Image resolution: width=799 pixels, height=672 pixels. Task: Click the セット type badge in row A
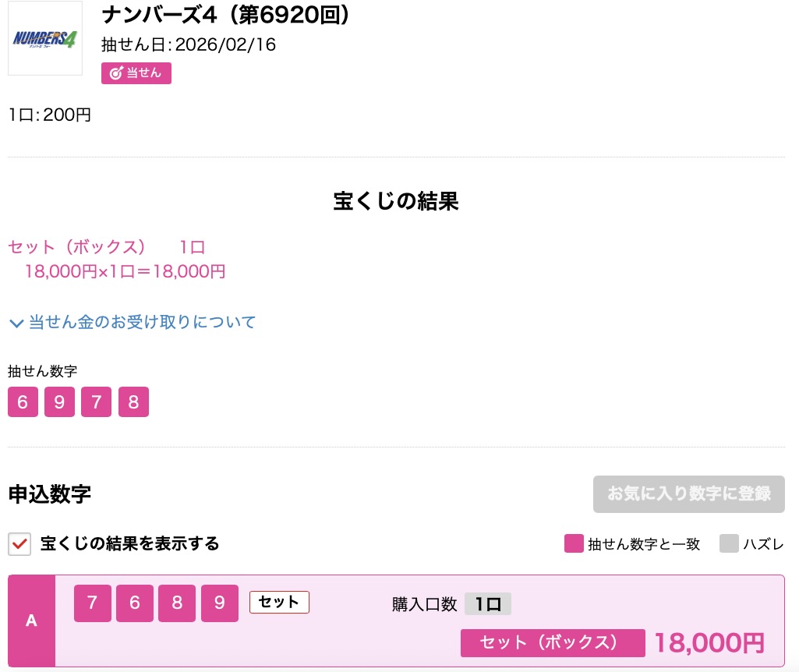click(x=279, y=602)
